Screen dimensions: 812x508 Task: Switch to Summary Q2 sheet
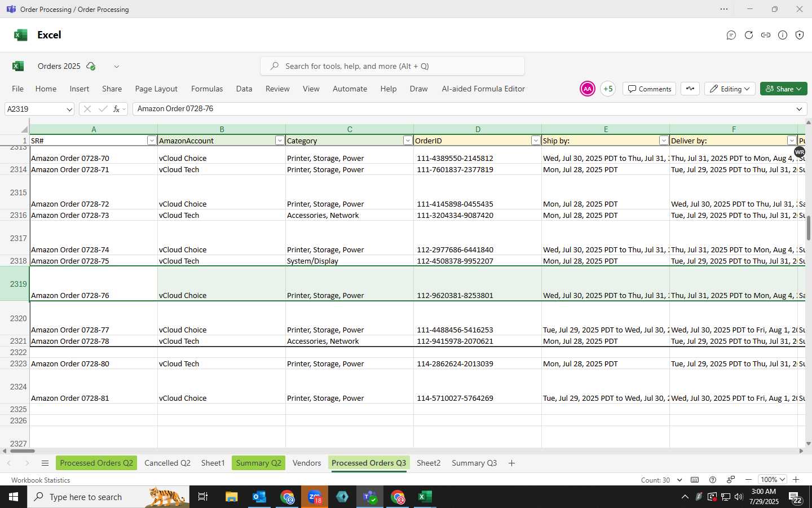pyautogui.click(x=258, y=463)
